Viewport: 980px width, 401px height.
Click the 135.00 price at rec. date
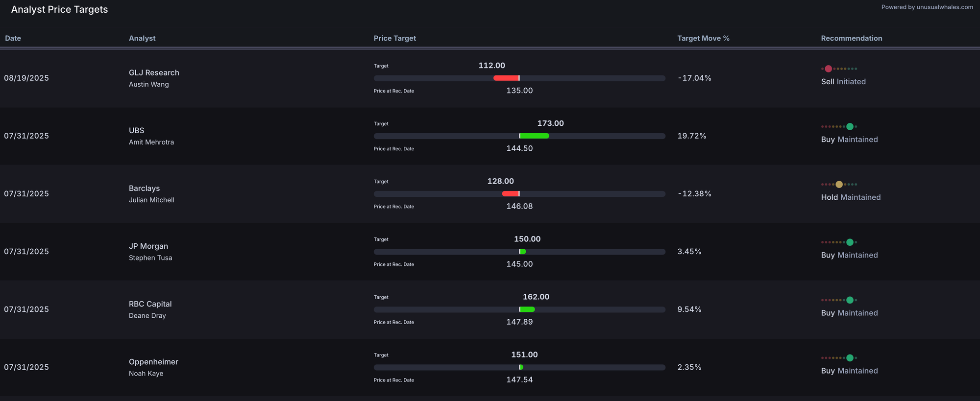(519, 91)
